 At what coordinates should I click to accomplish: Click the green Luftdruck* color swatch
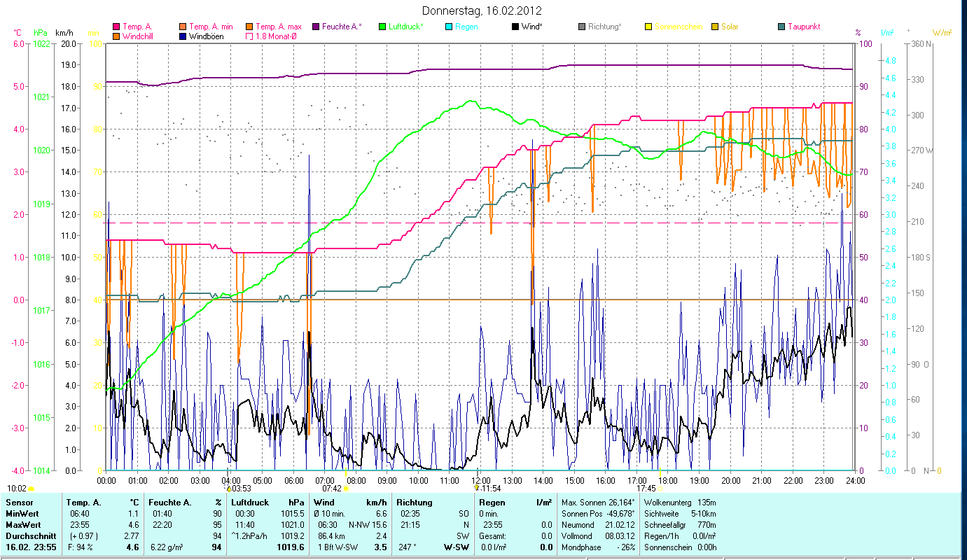click(382, 27)
